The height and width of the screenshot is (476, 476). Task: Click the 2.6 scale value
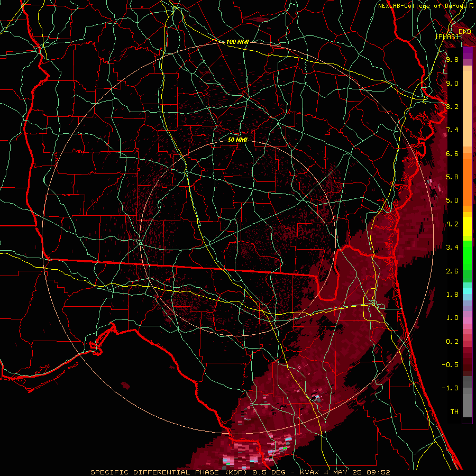tap(452, 271)
